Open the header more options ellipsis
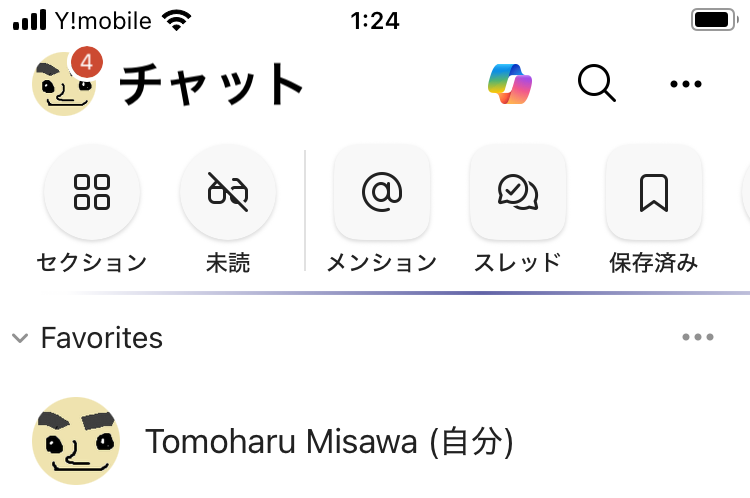Image resolution: width=750 pixels, height=498 pixels. (x=685, y=84)
